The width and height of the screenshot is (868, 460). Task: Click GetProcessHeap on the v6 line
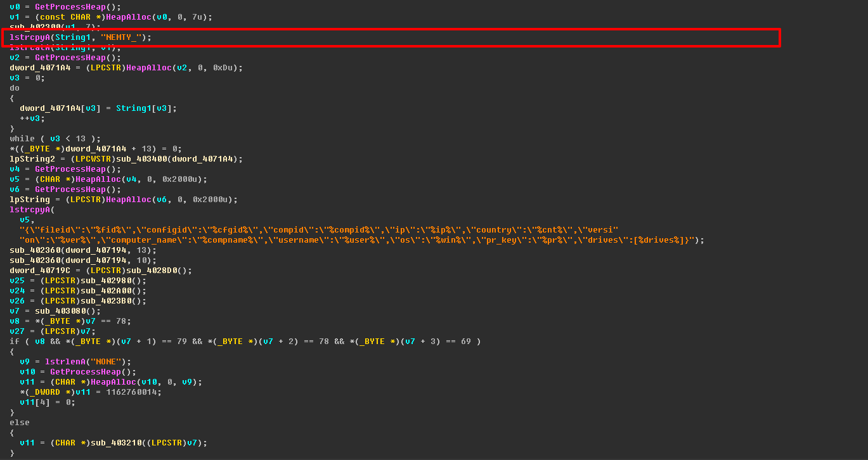(x=70, y=189)
